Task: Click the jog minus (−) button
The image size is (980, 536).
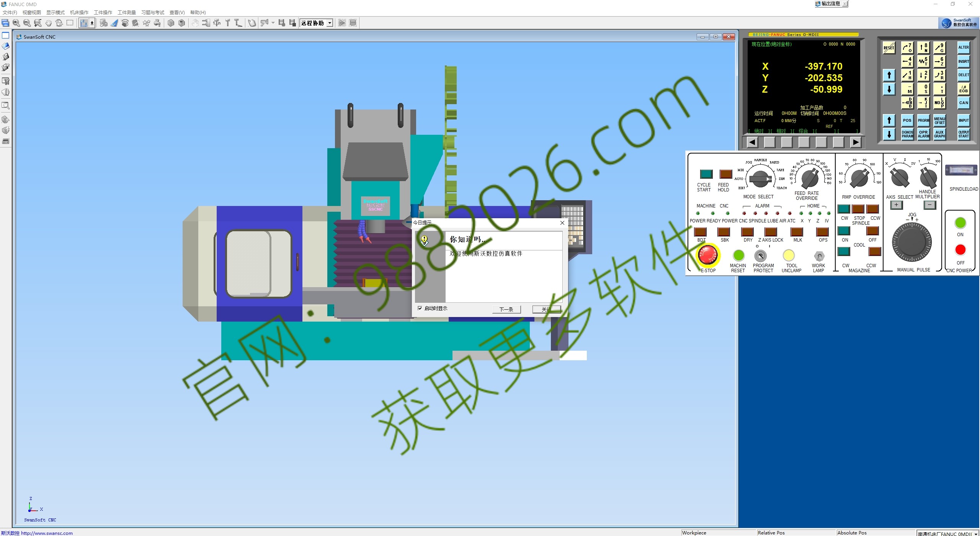Action: 930,205
